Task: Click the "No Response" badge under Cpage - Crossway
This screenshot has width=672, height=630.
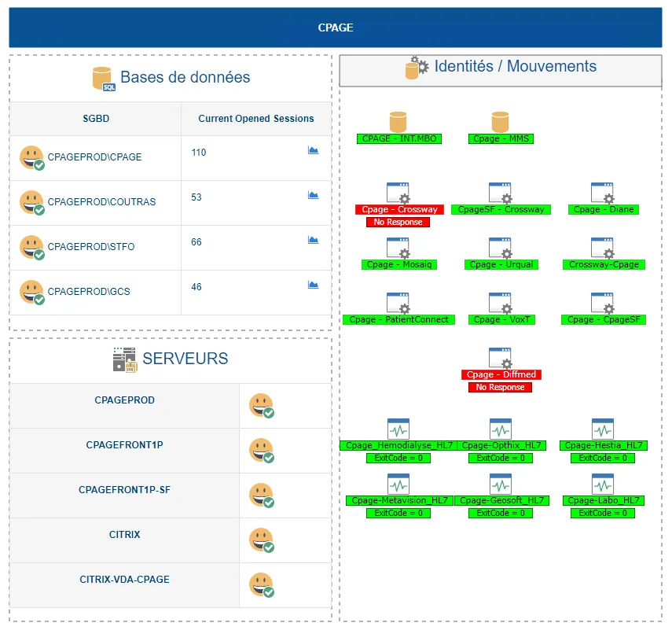Action: [398, 222]
